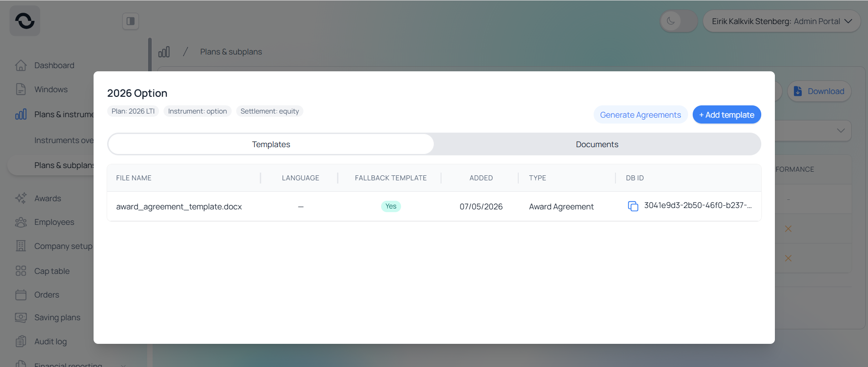This screenshot has height=367, width=868.
Task: Click the Company setup building icon
Action: tap(21, 246)
